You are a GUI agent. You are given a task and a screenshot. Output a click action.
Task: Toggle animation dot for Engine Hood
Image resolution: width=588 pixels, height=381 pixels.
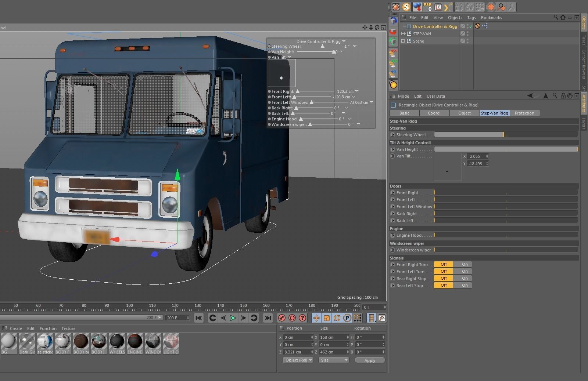point(392,235)
